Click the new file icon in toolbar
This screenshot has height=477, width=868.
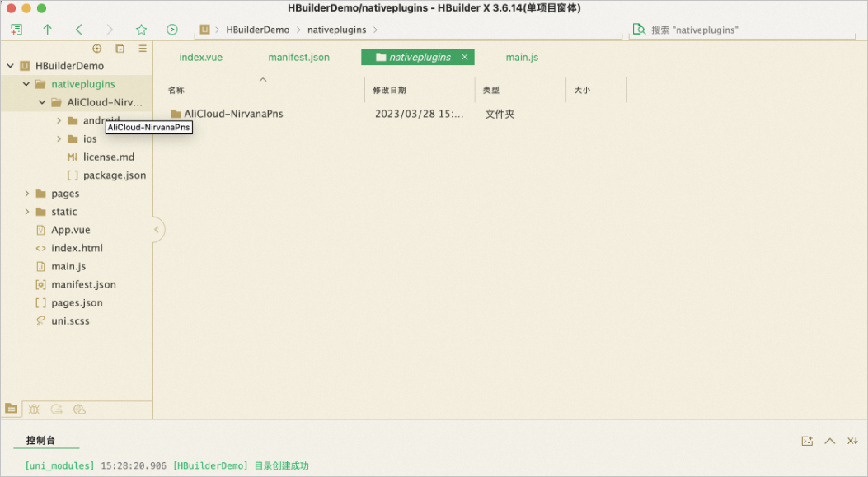[16, 30]
